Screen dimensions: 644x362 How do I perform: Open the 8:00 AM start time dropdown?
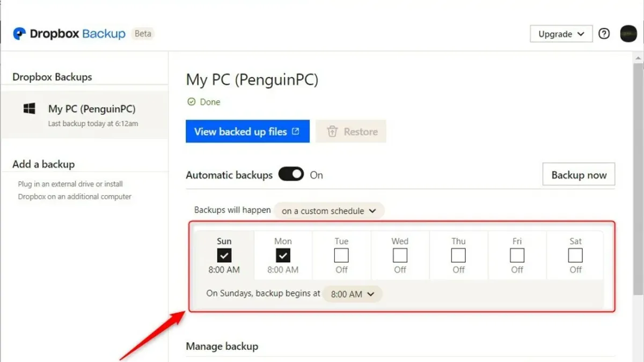point(353,294)
